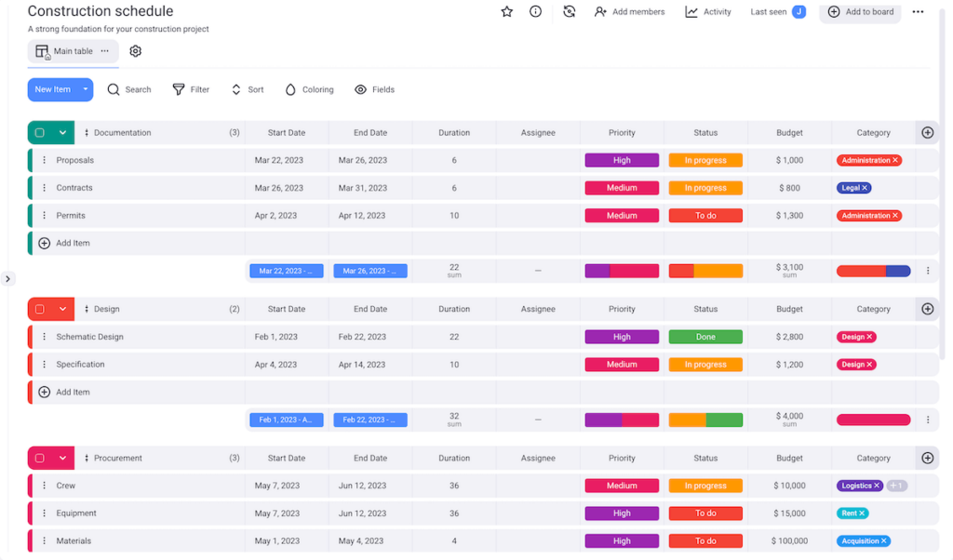Screen dimensions: 953x560
Task: Open the board info icon
Action: (536, 12)
